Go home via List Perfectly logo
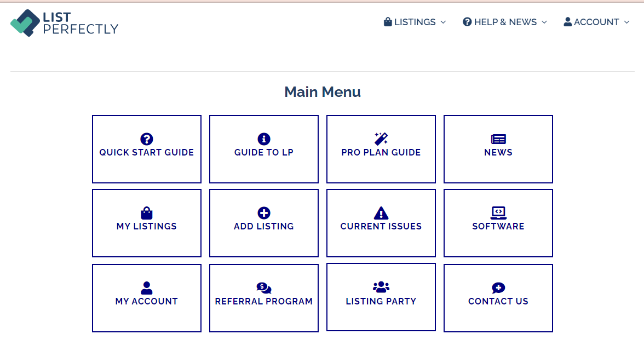644x357 pixels. pyautogui.click(x=65, y=23)
